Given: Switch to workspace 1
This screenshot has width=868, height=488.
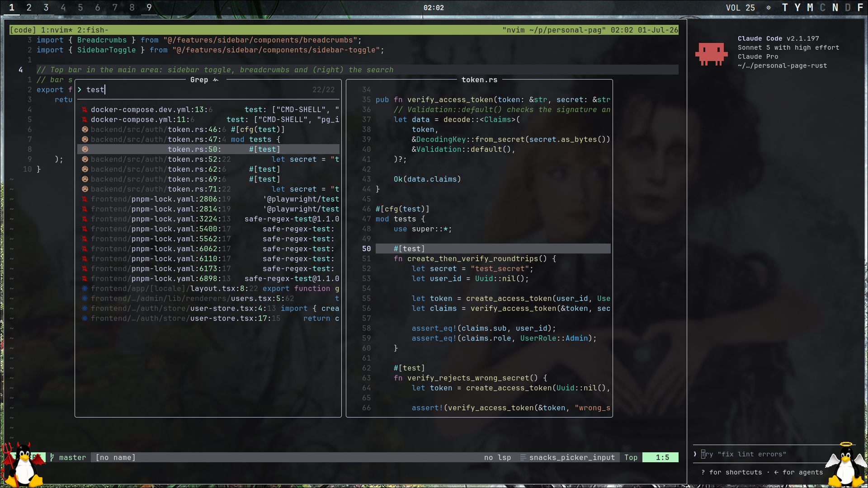Looking at the screenshot, I should [12, 8].
